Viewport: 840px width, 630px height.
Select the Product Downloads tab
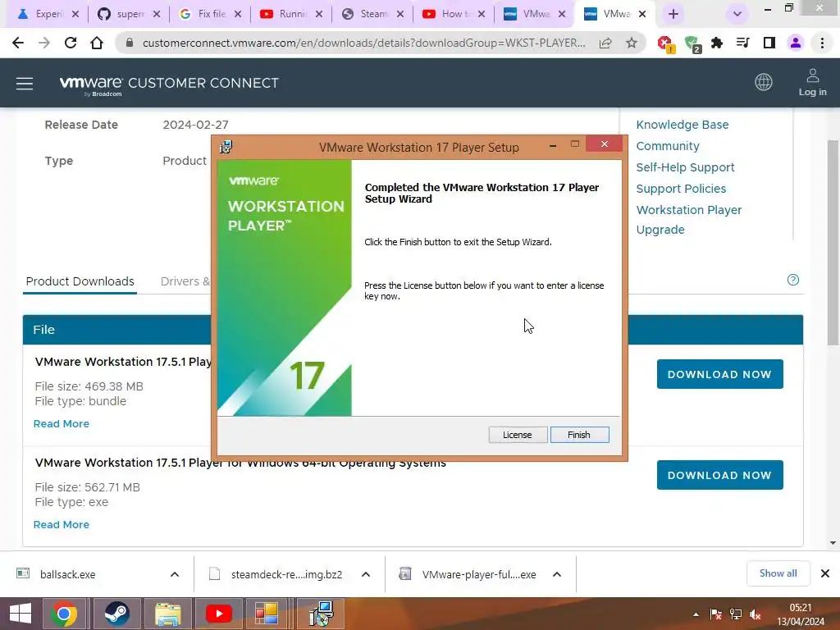click(x=80, y=281)
